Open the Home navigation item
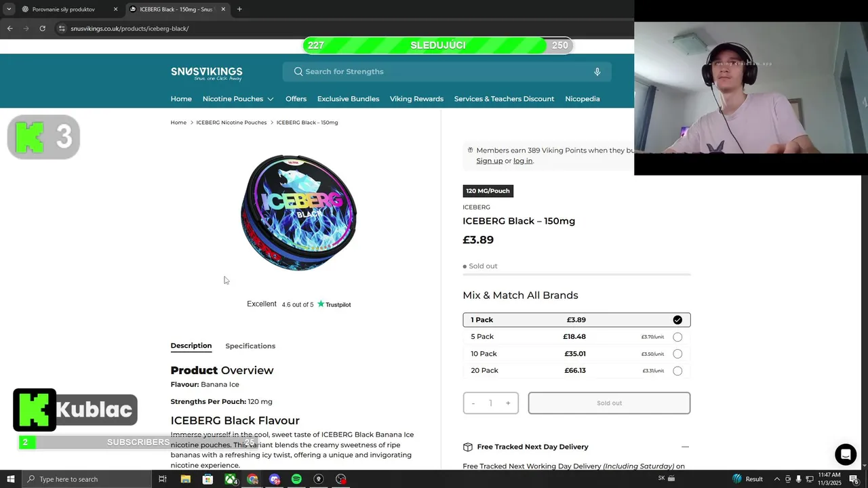868x488 pixels. 181,99
